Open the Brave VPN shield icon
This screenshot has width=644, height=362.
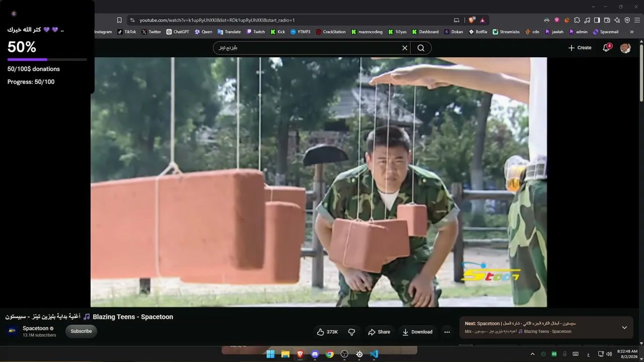[x=627, y=20]
